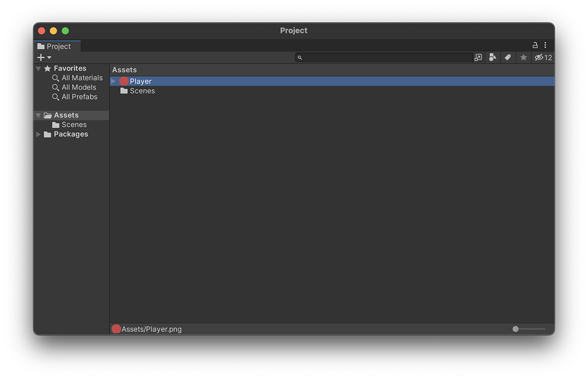Click the All Materials magnifier icon
Viewport: 588px width, 379px height.
pyautogui.click(x=56, y=78)
